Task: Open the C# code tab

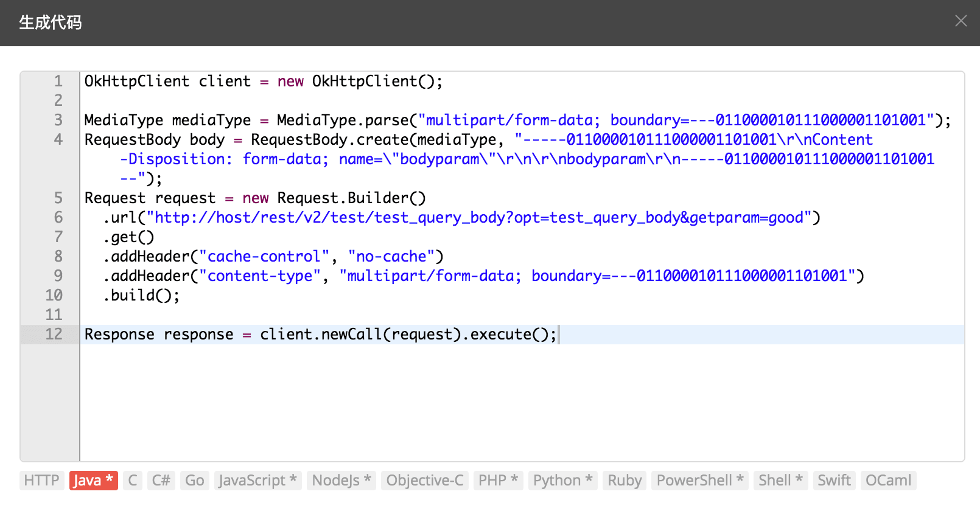Action: click(161, 481)
